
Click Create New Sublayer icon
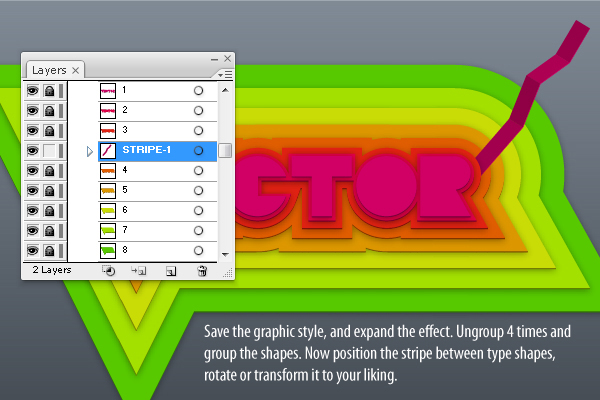[139, 271]
